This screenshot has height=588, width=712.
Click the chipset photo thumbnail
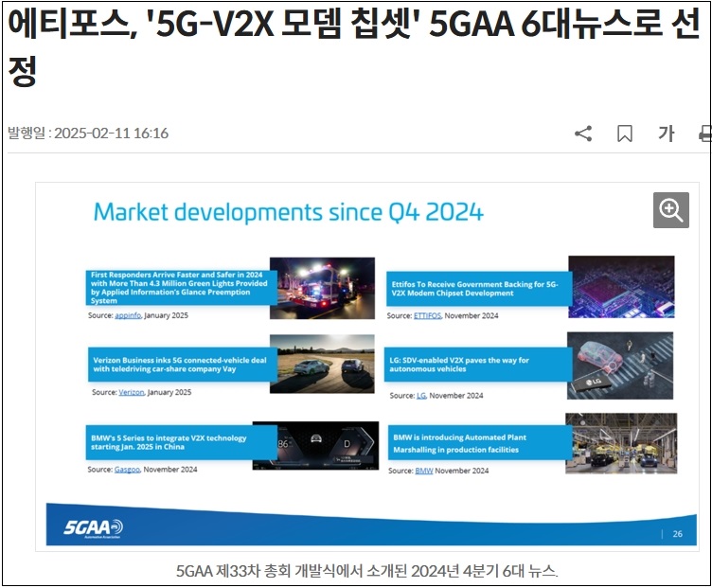click(x=621, y=287)
